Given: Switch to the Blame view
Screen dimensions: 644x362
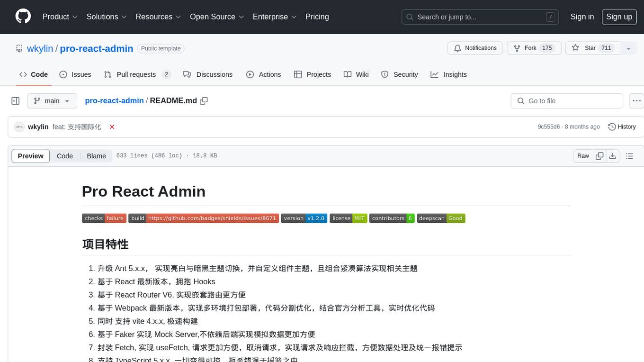Looking at the screenshot, I should [x=97, y=156].
